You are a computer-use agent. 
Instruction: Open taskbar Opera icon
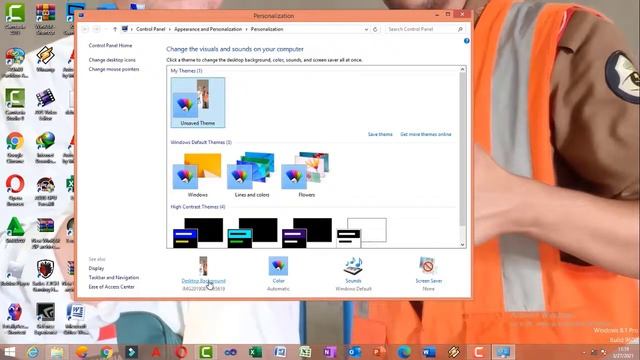click(x=181, y=352)
